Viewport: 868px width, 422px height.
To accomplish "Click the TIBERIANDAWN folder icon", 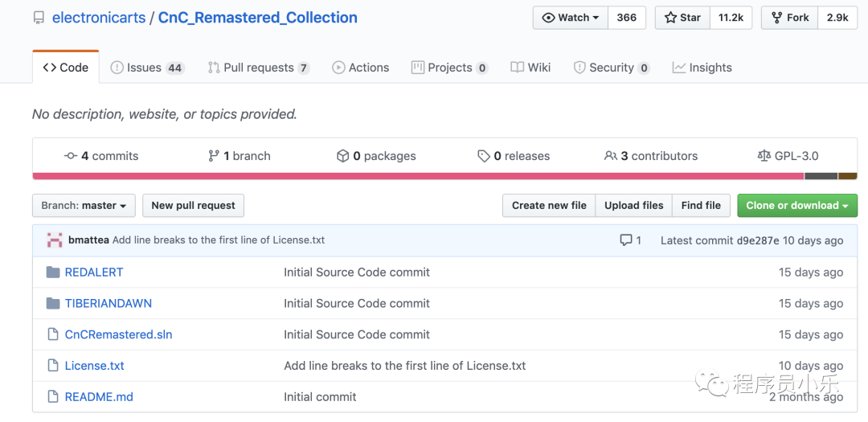I will pos(53,303).
